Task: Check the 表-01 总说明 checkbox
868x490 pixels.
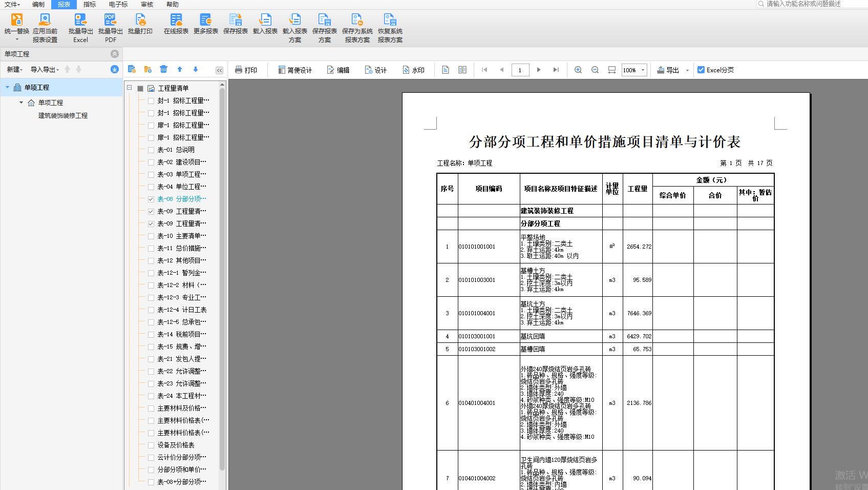Action: (x=151, y=150)
